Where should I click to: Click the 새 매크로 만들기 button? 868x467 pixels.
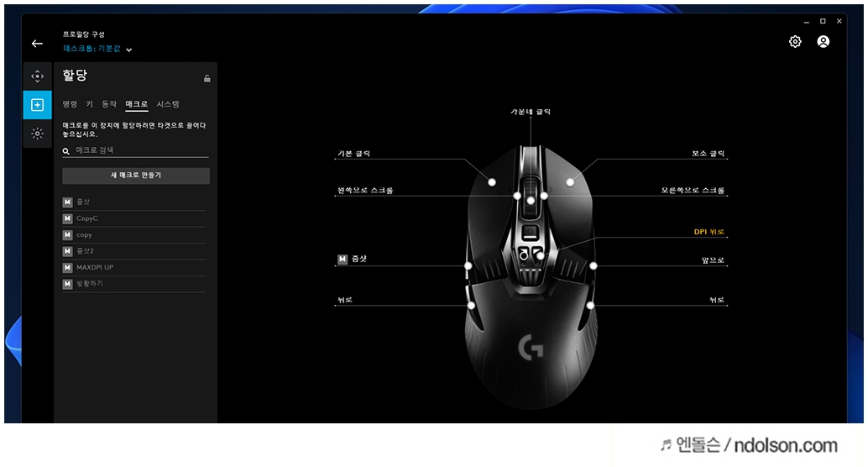136,176
